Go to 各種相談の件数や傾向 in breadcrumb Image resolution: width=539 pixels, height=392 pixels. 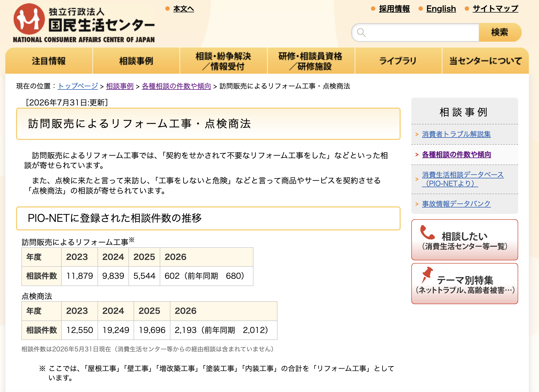(x=176, y=86)
